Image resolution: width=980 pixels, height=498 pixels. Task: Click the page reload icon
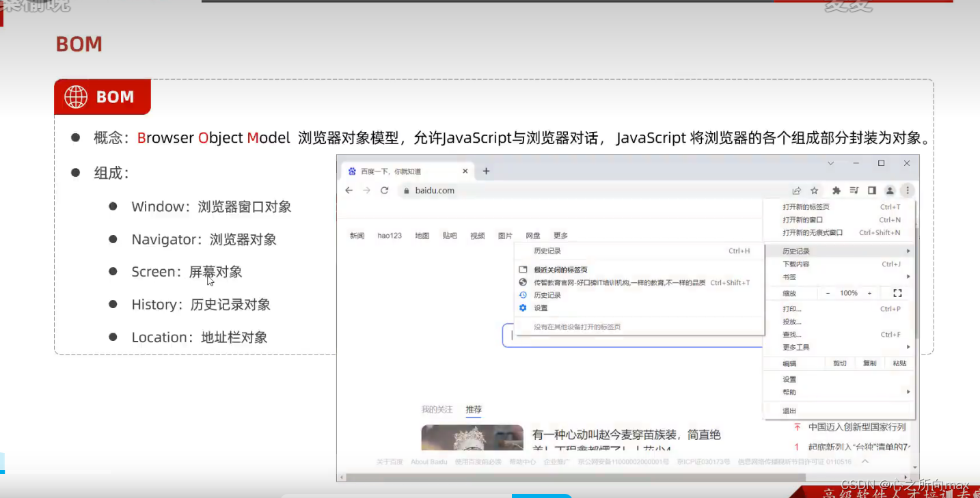(x=383, y=191)
